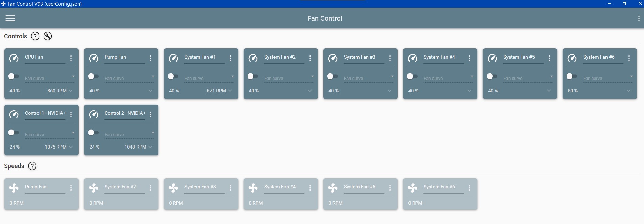Edit the CPU Fan name field
Screen dimensions: 644x224
[x=45, y=58]
